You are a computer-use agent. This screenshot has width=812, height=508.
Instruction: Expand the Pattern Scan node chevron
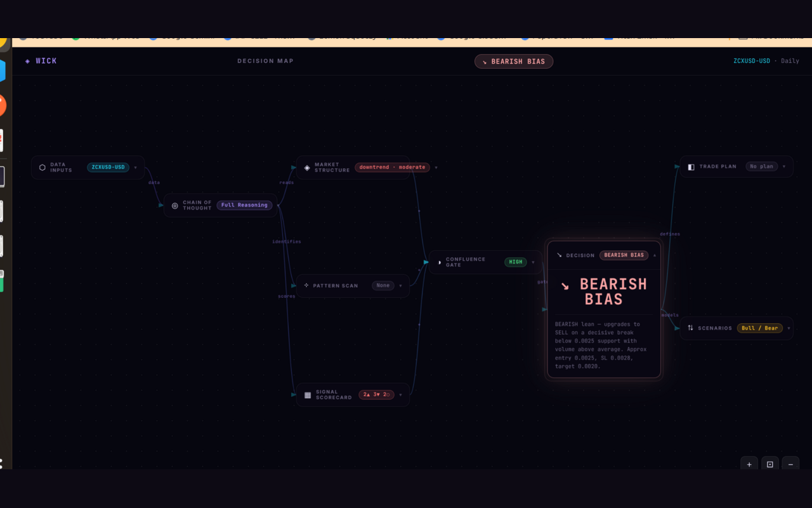click(x=400, y=286)
